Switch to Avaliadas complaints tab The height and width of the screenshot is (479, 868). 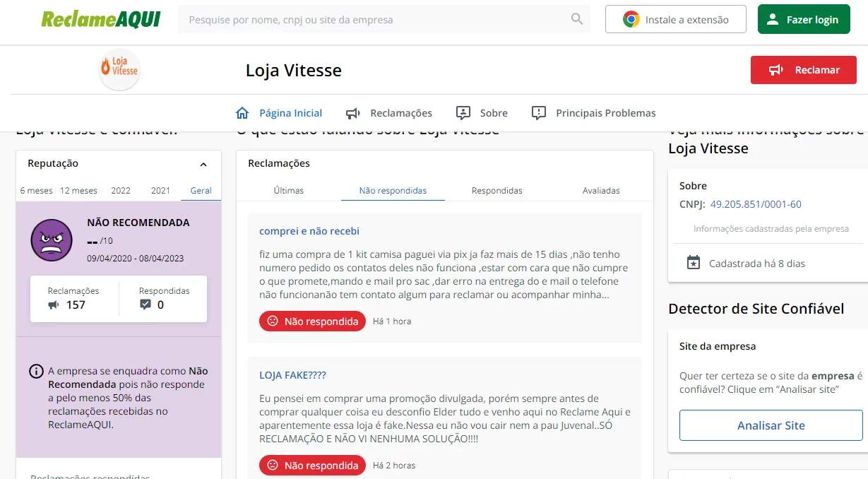tap(601, 190)
